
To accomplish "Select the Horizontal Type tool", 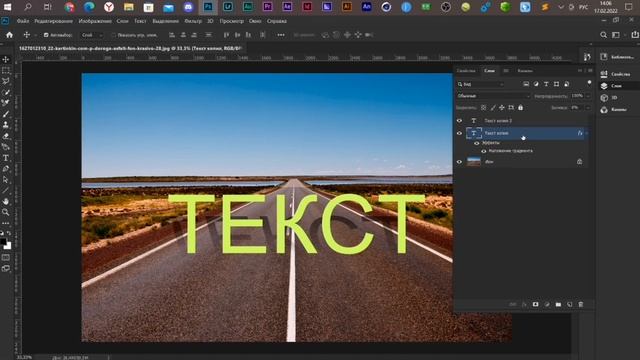I will coord(6,158).
